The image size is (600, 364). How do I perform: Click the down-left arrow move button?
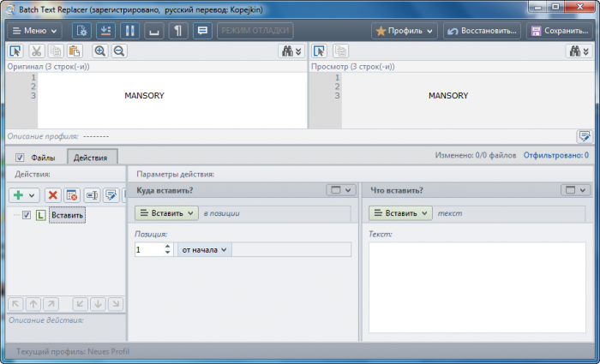pyautogui.click(x=81, y=304)
